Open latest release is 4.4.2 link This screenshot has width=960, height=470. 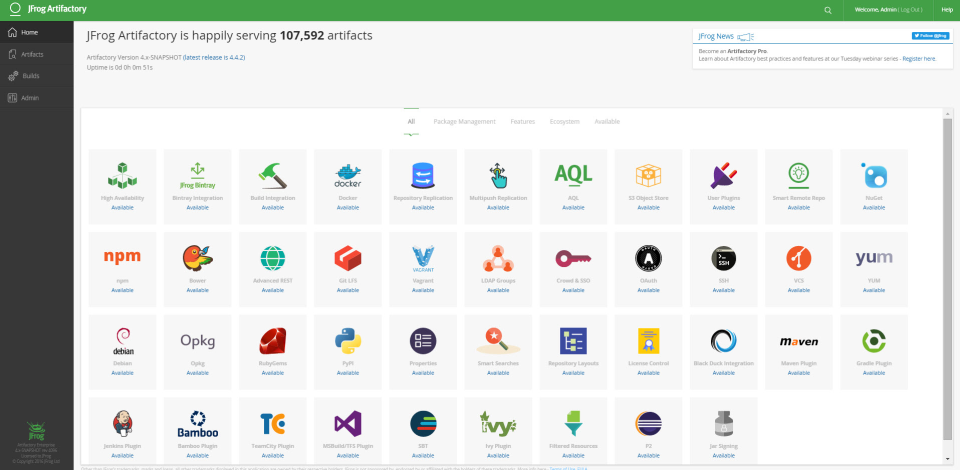pyautogui.click(x=214, y=58)
